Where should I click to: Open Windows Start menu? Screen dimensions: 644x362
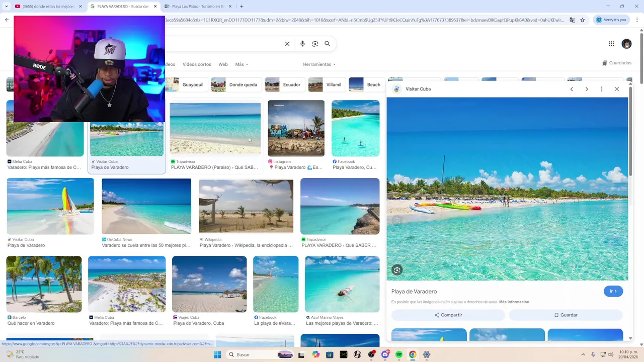point(217,354)
